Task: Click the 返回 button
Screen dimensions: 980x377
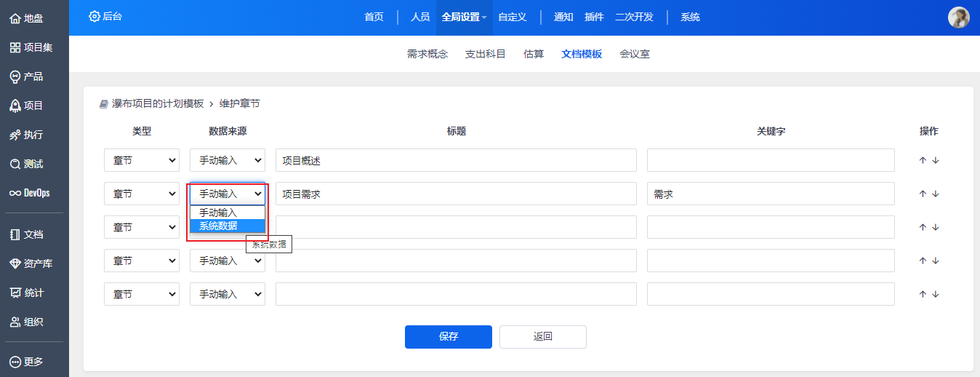Action: (543, 337)
